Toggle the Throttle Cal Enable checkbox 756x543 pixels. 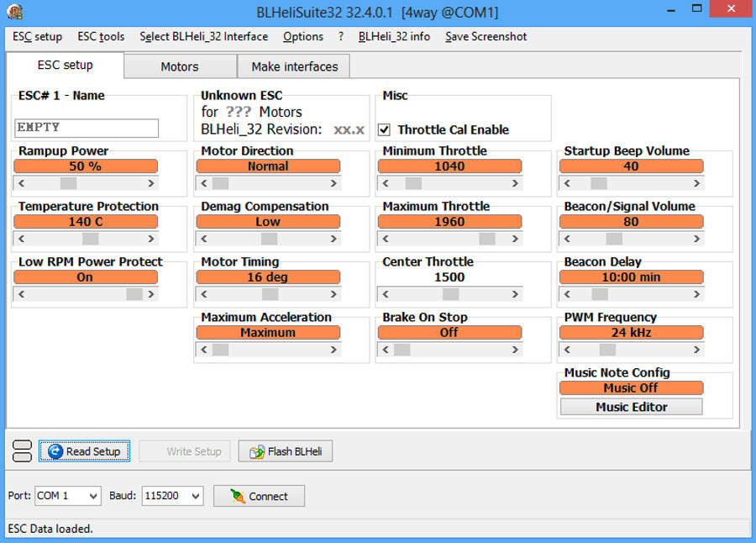pos(384,130)
